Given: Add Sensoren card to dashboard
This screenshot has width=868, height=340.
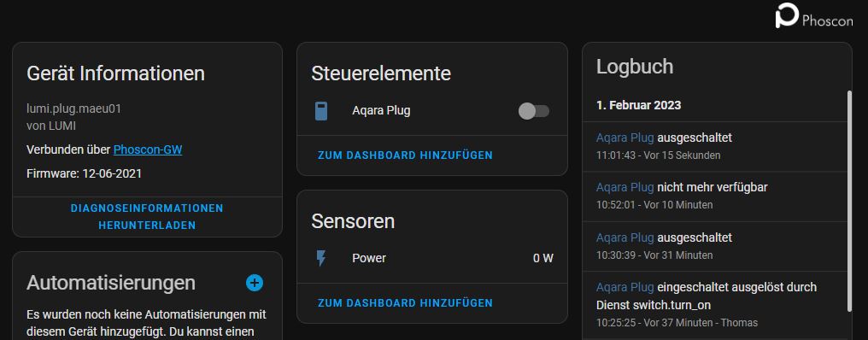Looking at the screenshot, I should pyautogui.click(x=405, y=303).
